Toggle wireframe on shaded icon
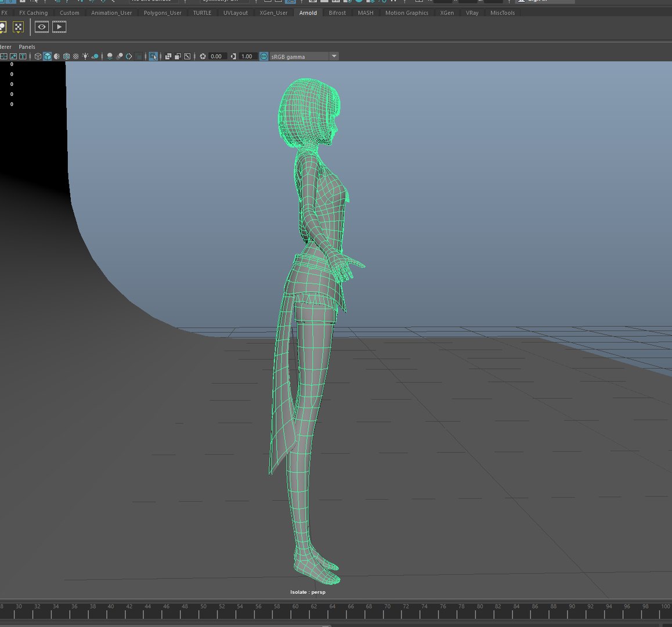The height and width of the screenshot is (627, 672). (66, 56)
